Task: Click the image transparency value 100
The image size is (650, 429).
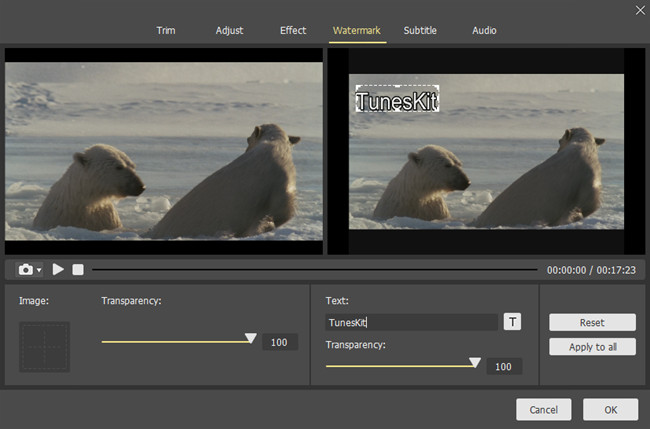Action: pyautogui.click(x=279, y=342)
